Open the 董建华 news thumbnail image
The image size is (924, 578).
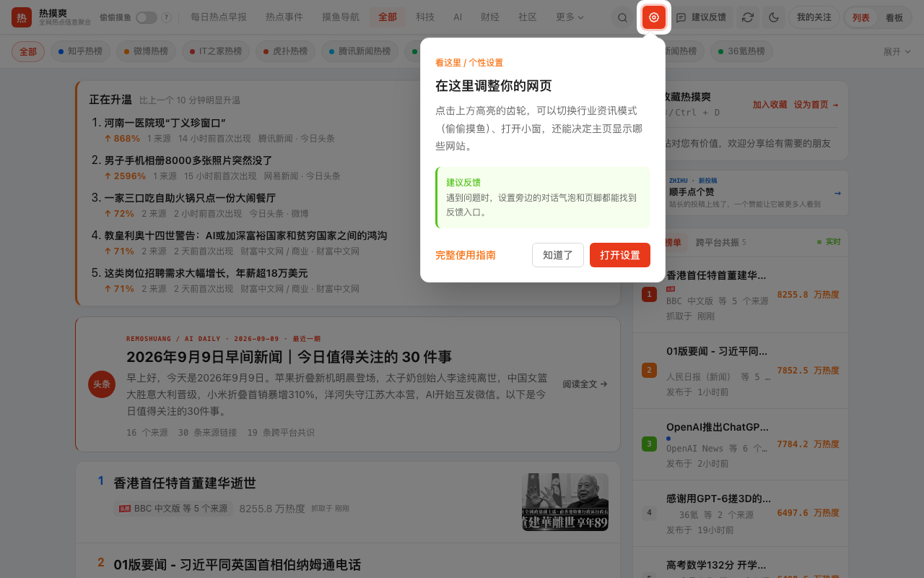pos(565,502)
